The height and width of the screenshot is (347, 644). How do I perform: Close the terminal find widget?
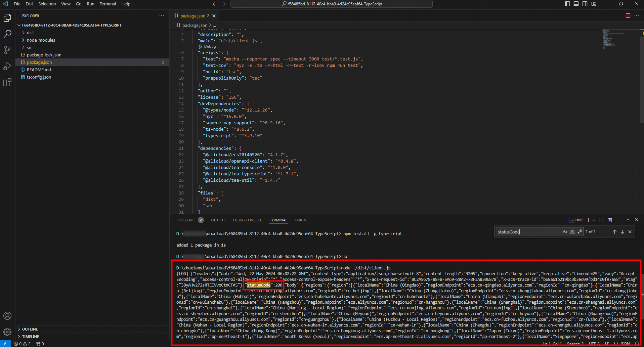[630, 232]
